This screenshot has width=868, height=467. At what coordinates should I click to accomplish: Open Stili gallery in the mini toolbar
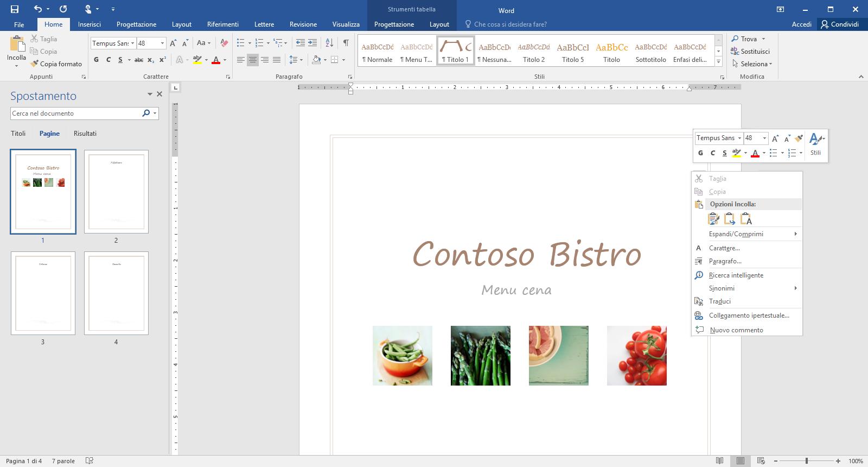point(816,144)
